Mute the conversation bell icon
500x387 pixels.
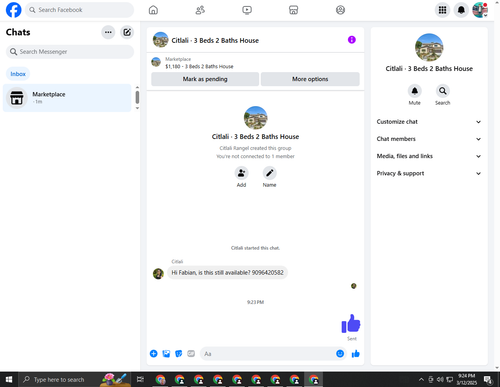click(415, 91)
